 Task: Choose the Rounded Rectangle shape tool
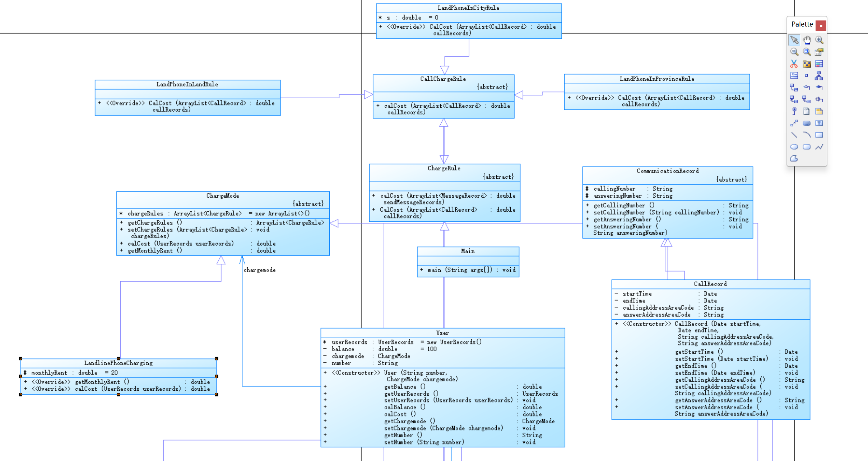tap(807, 147)
